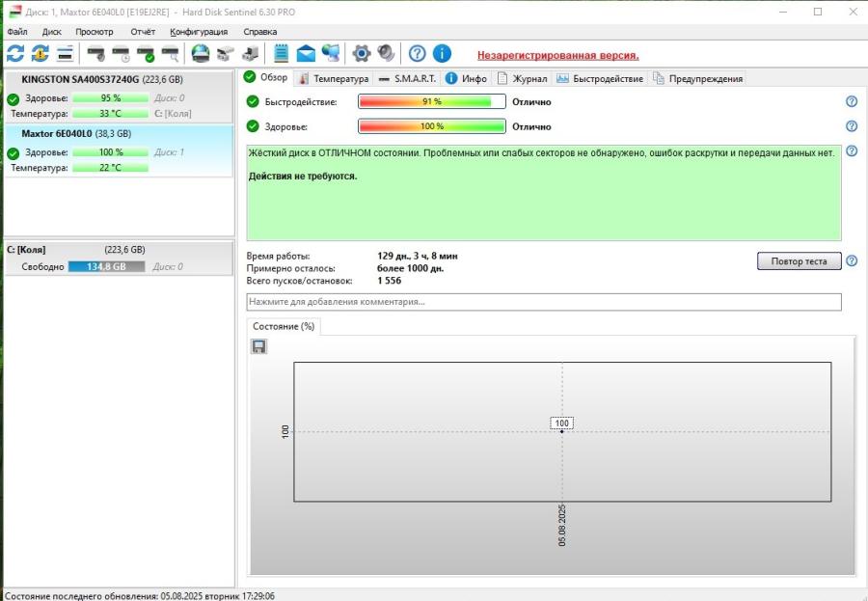Open configuration via the gear toolbar icon
Image resolution: width=868 pixels, height=601 pixels.
click(x=362, y=53)
